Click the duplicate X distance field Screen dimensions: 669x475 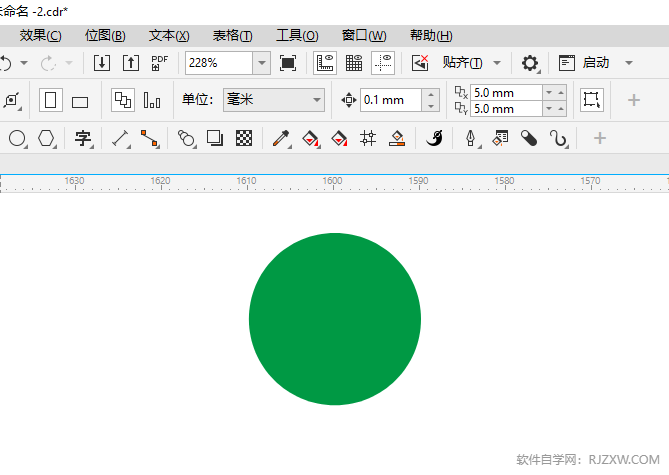506,93
